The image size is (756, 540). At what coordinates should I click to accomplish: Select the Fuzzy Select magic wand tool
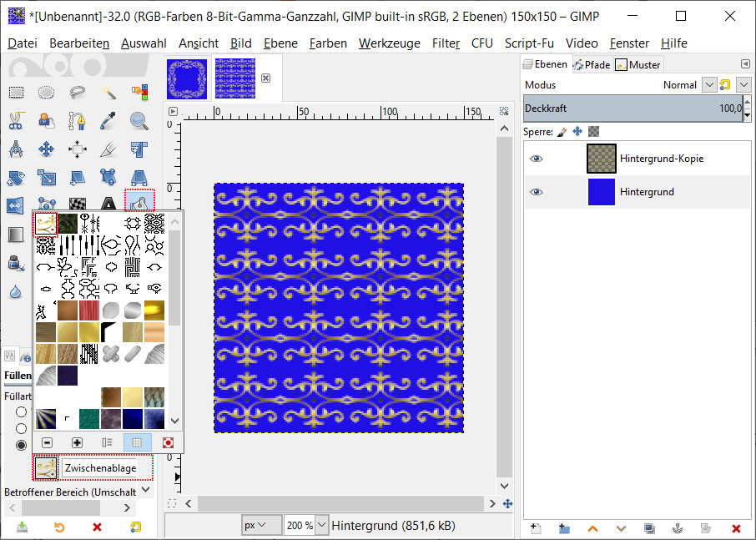(108, 92)
